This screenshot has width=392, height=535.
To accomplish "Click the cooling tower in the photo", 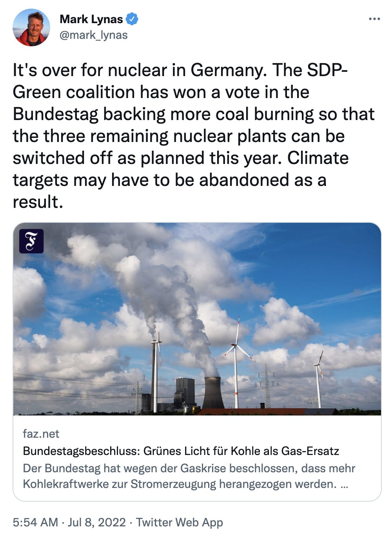I will (x=213, y=392).
